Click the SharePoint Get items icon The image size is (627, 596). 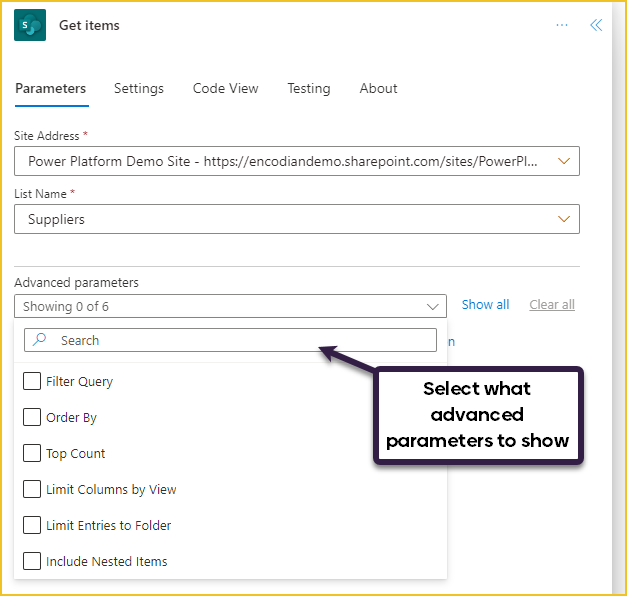coord(30,25)
